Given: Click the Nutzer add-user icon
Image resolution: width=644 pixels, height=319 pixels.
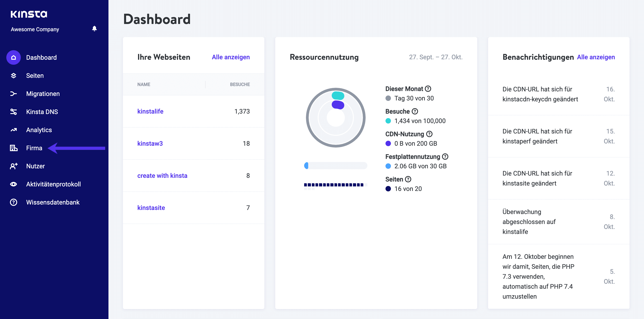Looking at the screenshot, I should tap(14, 166).
